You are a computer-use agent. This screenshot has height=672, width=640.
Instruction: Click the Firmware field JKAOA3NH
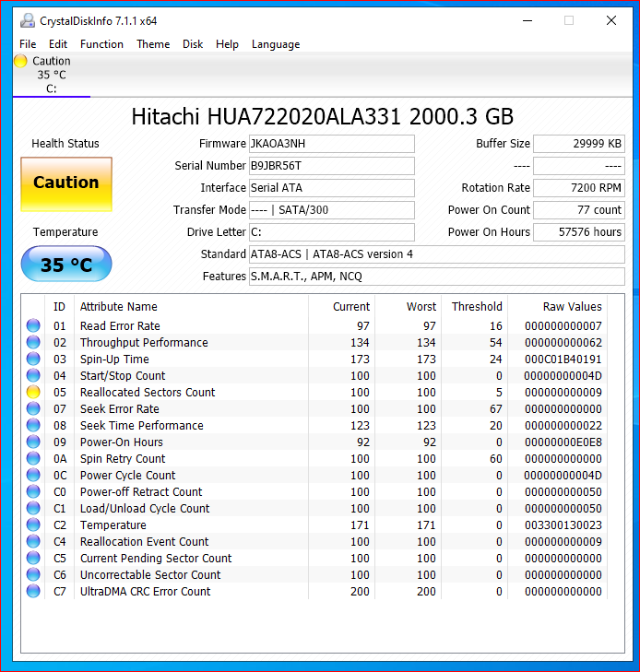tap(332, 144)
